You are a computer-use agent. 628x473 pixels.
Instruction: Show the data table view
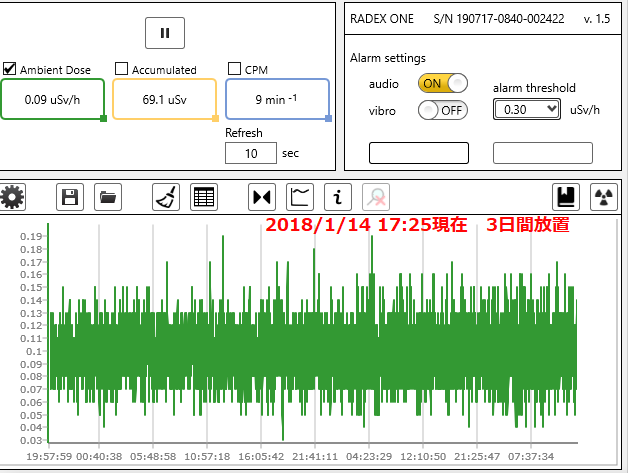coord(204,197)
